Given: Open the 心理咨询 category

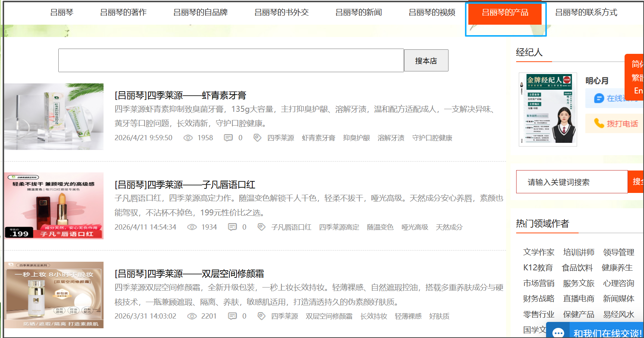Looking at the screenshot, I should pos(619,283).
